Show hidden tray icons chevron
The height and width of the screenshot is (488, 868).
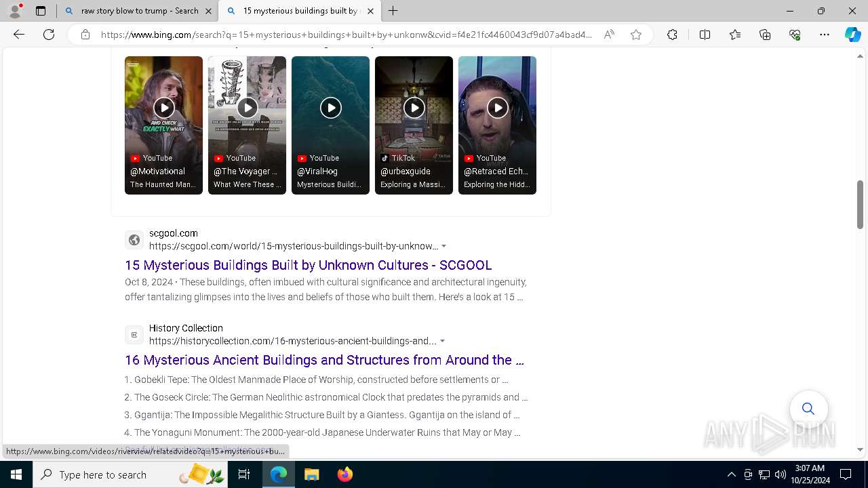pos(731,474)
